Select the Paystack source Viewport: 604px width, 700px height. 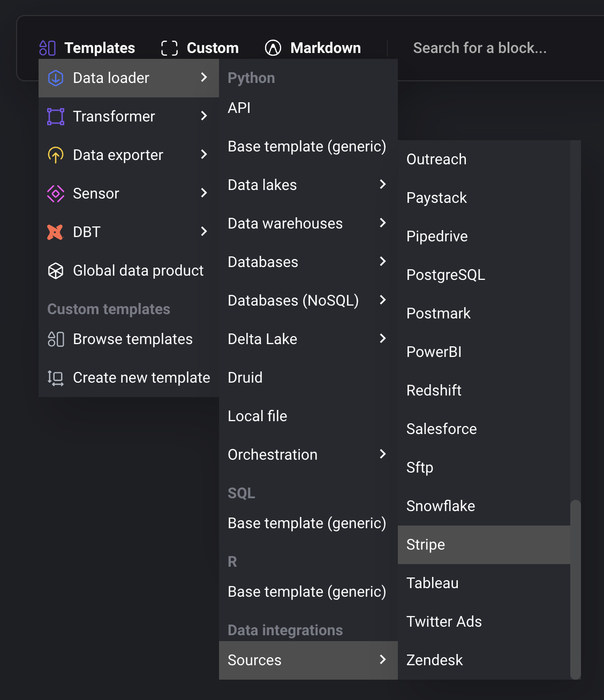click(x=484, y=198)
